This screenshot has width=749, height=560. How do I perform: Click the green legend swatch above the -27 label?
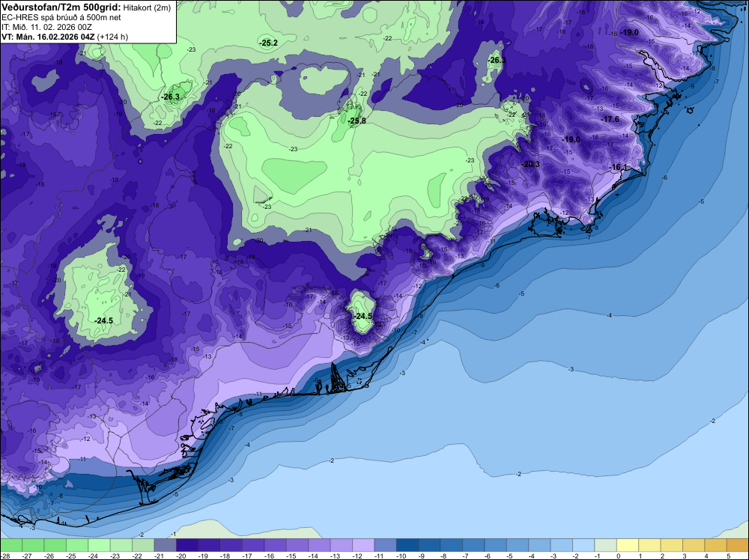pyautogui.click(x=33, y=545)
